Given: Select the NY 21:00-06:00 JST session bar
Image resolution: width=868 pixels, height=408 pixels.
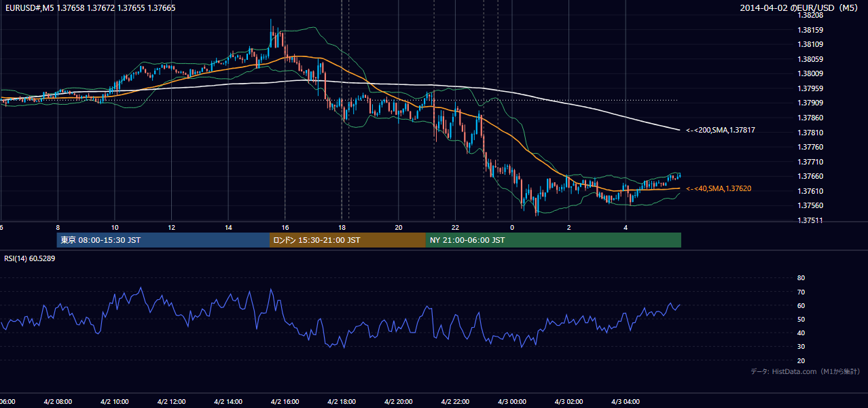Looking at the screenshot, I should (x=553, y=240).
